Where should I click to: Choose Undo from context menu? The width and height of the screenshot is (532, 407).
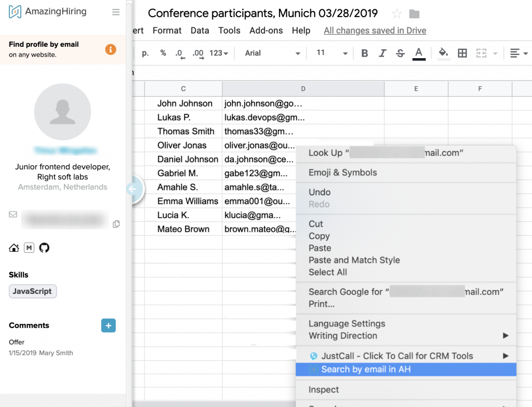pyautogui.click(x=406, y=192)
